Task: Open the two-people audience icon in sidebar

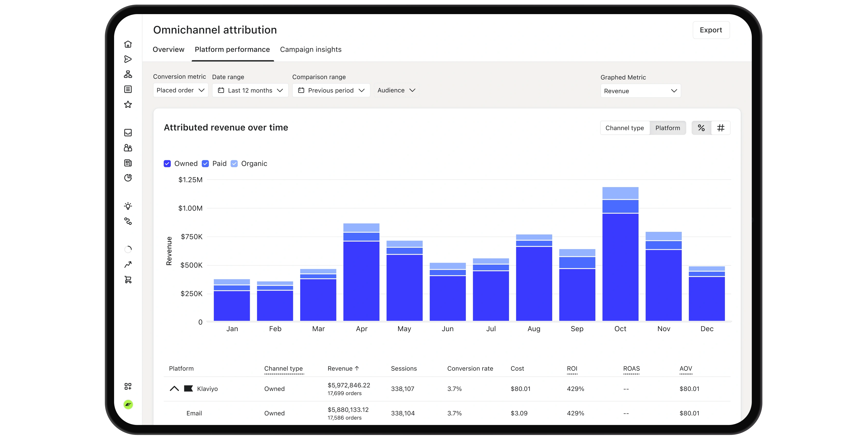Action: click(128, 148)
